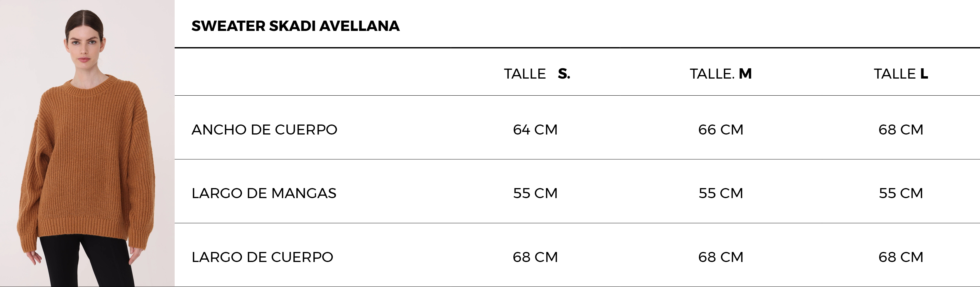Click the 68 CM body width for size L

(x=901, y=130)
